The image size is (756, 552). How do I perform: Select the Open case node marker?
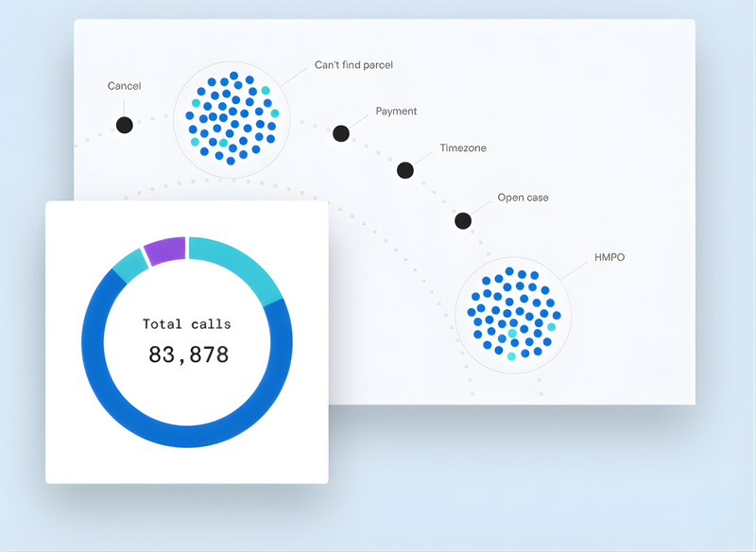(462, 220)
